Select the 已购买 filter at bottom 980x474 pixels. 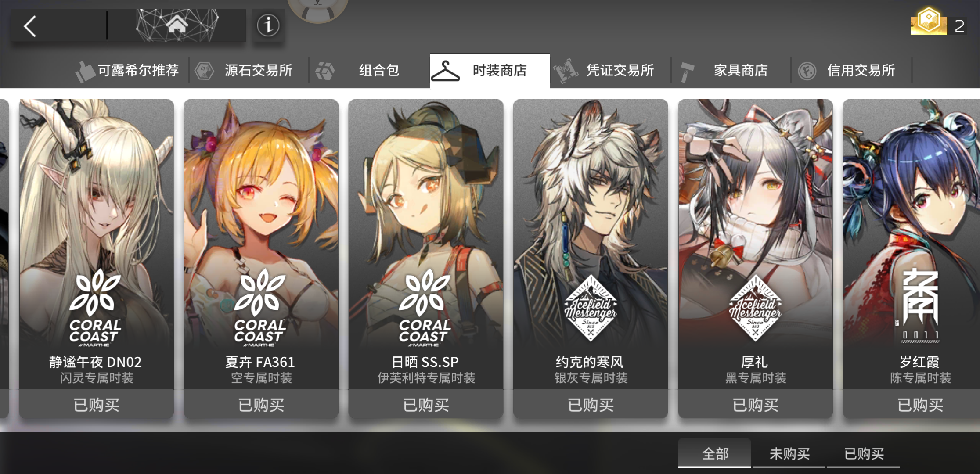coord(864,453)
